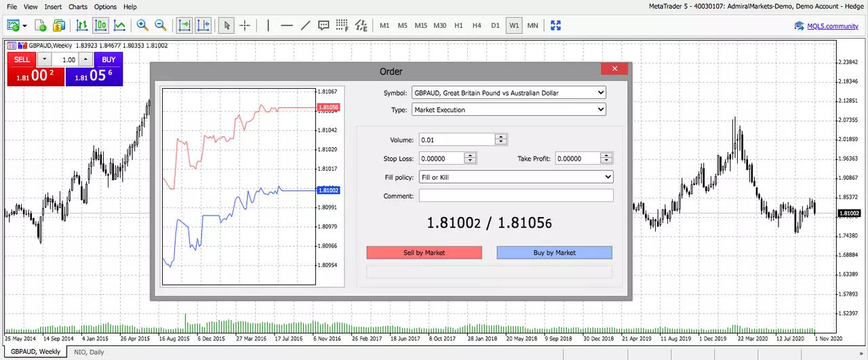This screenshot has width=868, height=360.
Task: Select the horizontal line drawing tool
Action: pyautogui.click(x=287, y=26)
